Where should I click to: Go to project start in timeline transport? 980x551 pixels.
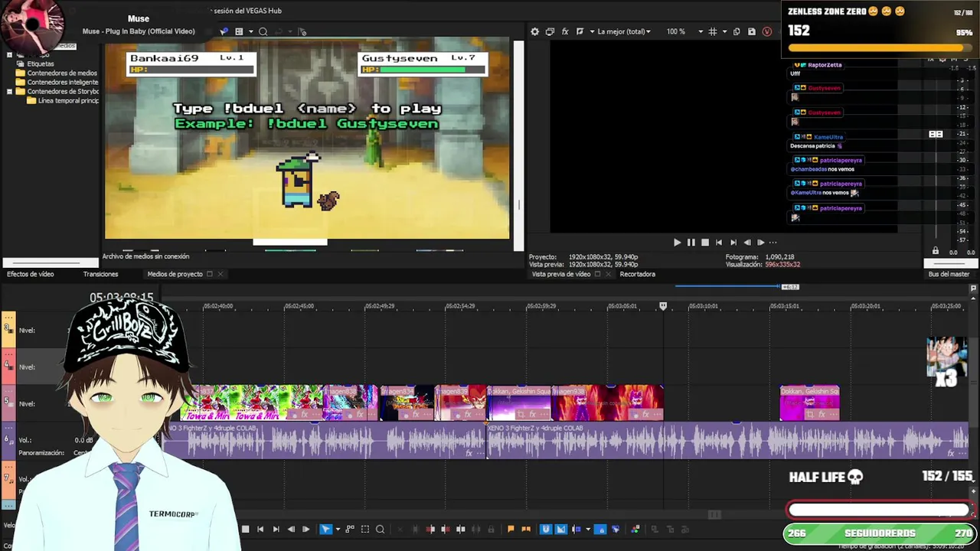pyautogui.click(x=260, y=529)
